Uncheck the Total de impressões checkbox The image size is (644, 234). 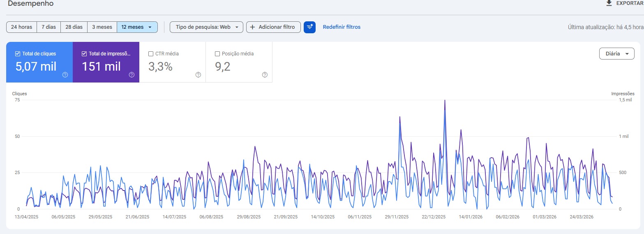[84, 54]
